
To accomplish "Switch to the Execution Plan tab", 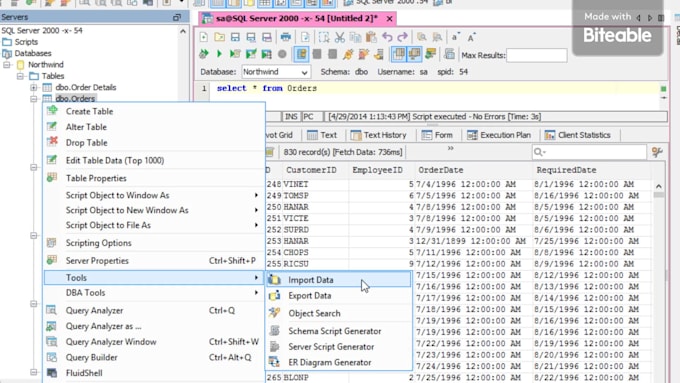I will pyautogui.click(x=499, y=135).
